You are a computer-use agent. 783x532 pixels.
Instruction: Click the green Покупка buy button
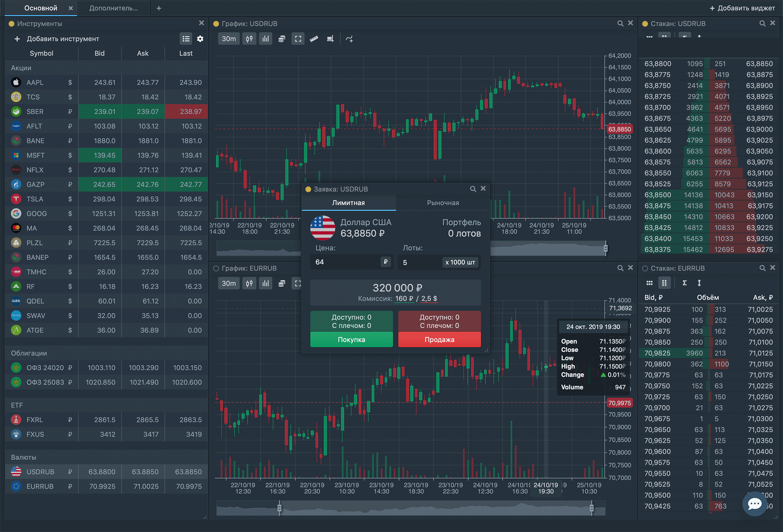point(352,340)
